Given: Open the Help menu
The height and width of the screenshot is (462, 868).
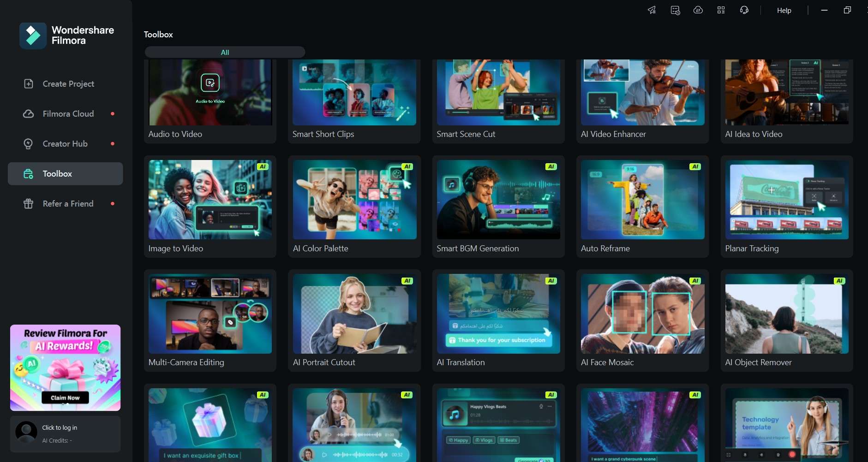Looking at the screenshot, I should tap(784, 10).
